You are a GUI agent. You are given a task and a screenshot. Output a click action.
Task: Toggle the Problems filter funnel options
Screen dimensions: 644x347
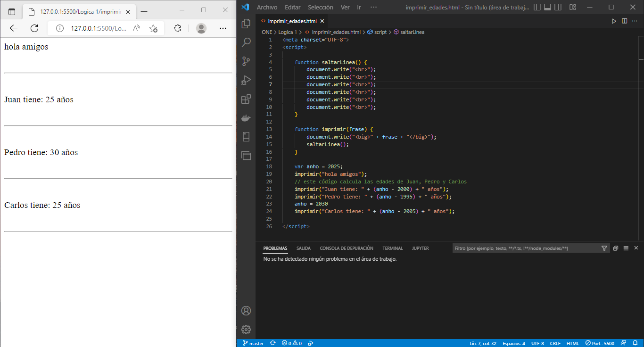coord(604,248)
